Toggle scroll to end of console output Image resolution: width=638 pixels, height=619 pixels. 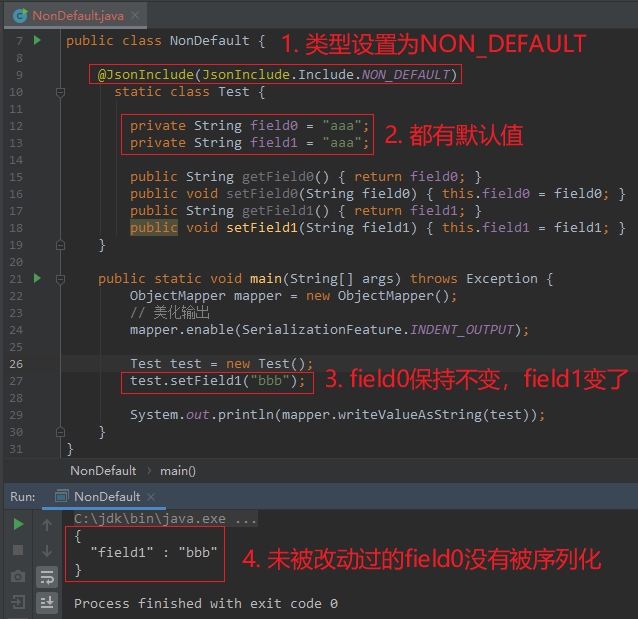[x=47, y=602]
